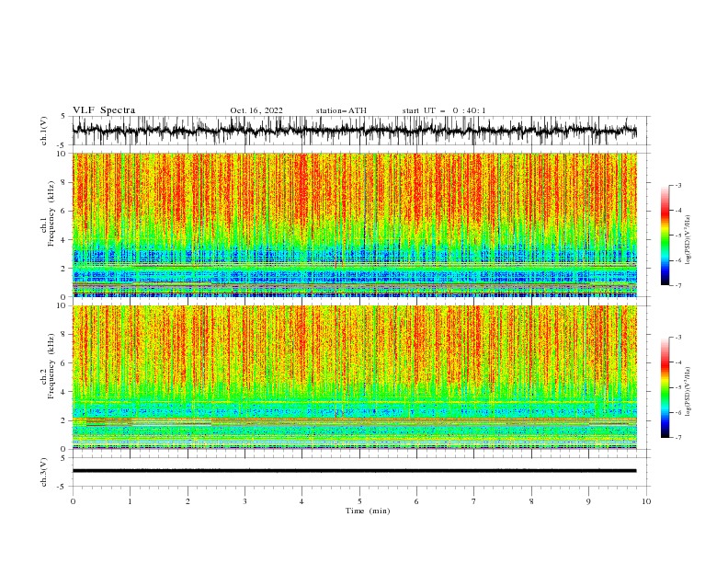This screenshot has height=563, width=728.
Task: Click the "ch.1(V)" waveform axis label
Action: pos(44,131)
